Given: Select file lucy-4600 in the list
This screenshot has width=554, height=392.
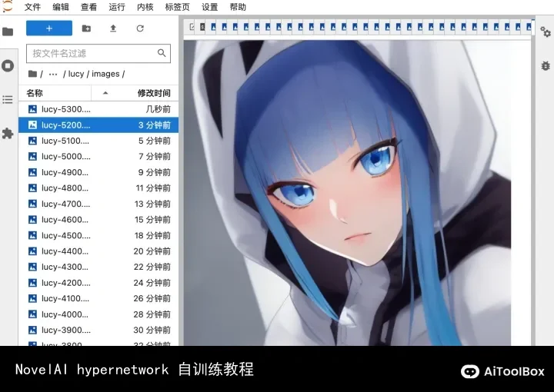Looking at the screenshot, I should click(x=98, y=220).
